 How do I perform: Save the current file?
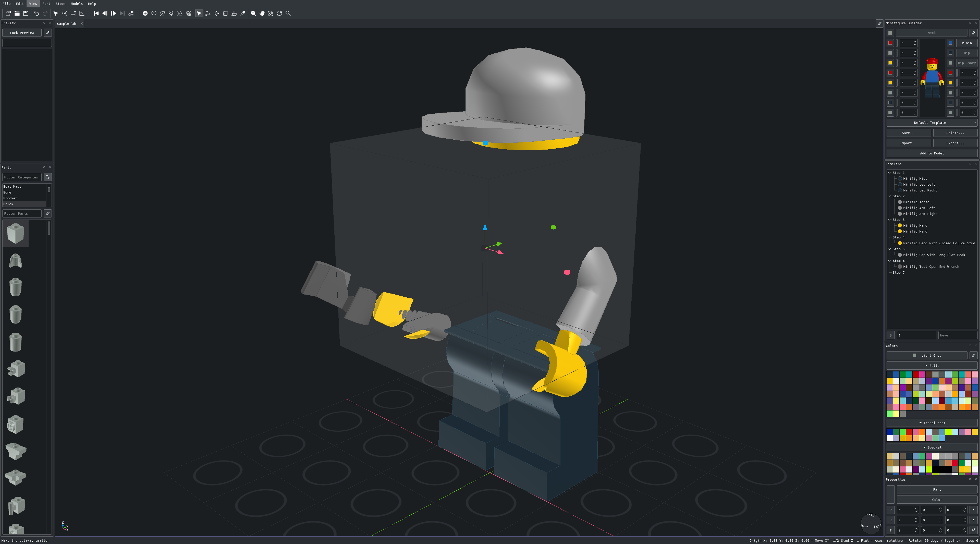point(26,13)
